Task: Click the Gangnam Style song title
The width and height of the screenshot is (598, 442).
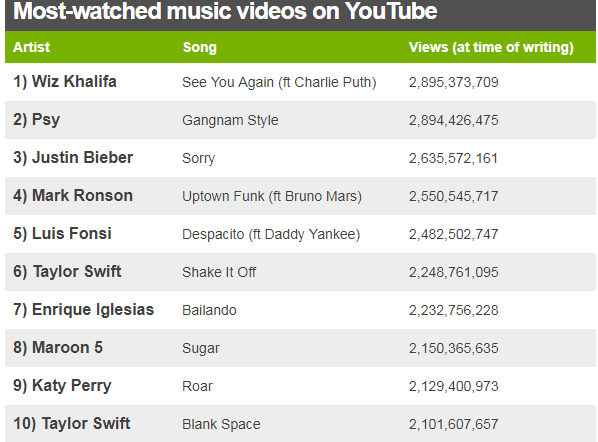Action: [x=230, y=120]
